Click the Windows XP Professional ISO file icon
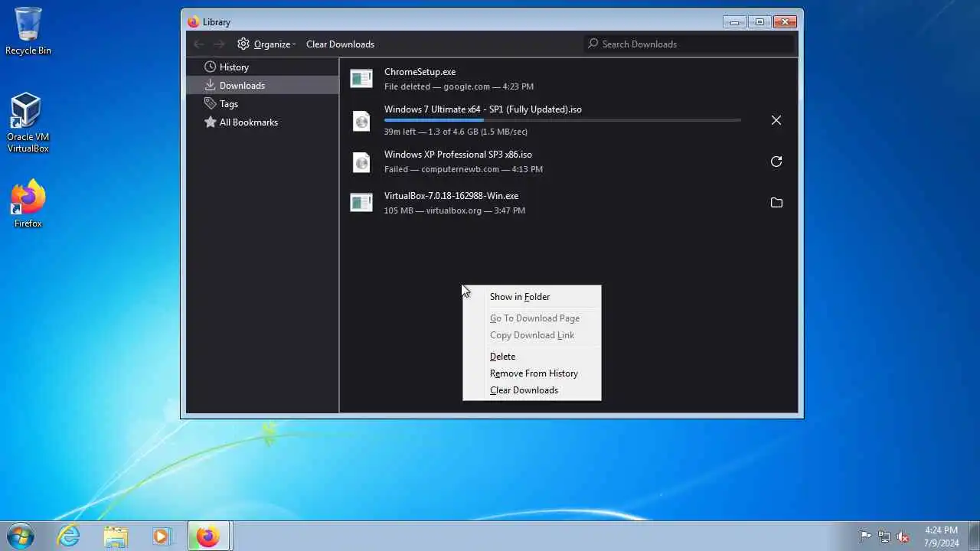Screen dimensions: 980x551 [x=361, y=161]
